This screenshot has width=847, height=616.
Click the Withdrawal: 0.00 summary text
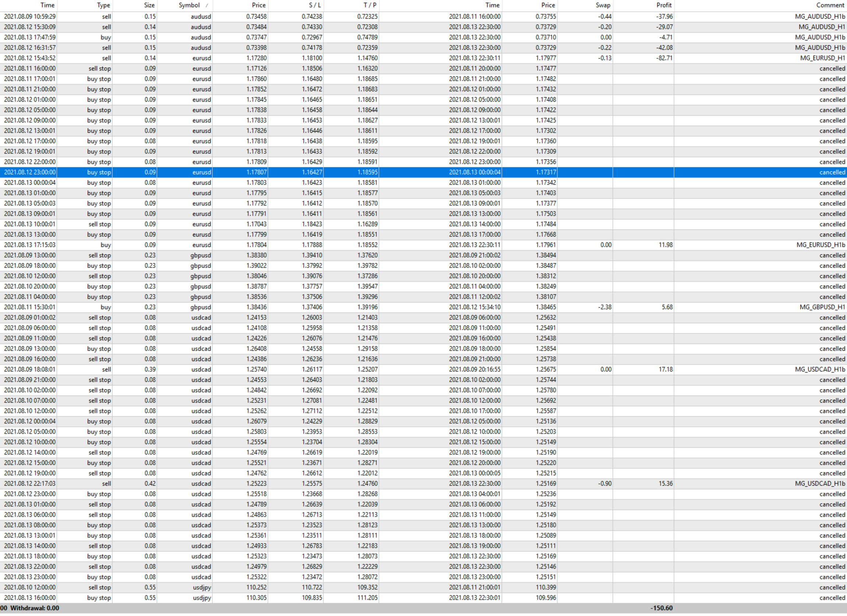35,608
